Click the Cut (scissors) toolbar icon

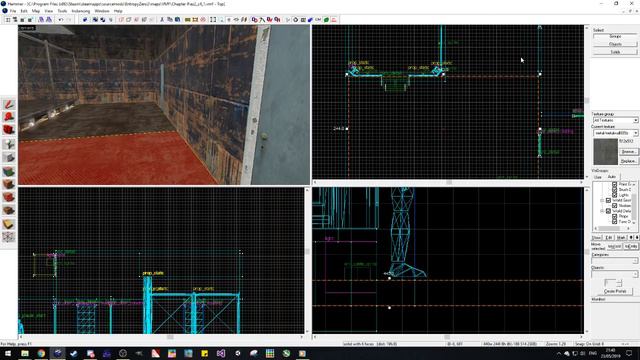[162, 20]
